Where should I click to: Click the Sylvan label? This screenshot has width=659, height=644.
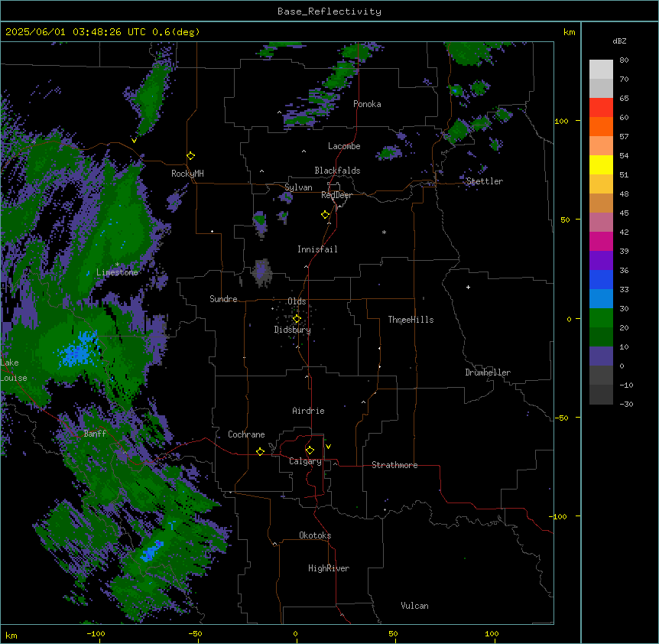(x=298, y=187)
